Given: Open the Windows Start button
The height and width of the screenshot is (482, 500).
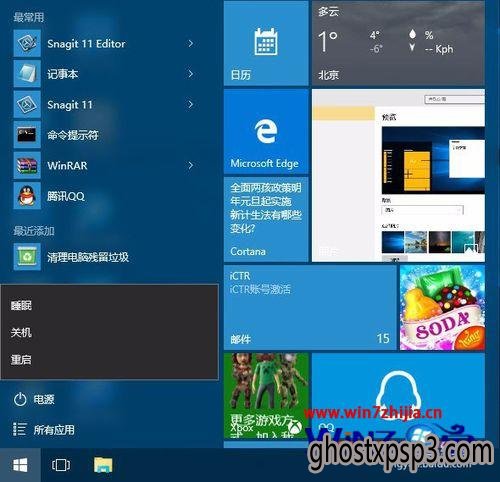Looking at the screenshot, I should pyautogui.click(x=20, y=465).
